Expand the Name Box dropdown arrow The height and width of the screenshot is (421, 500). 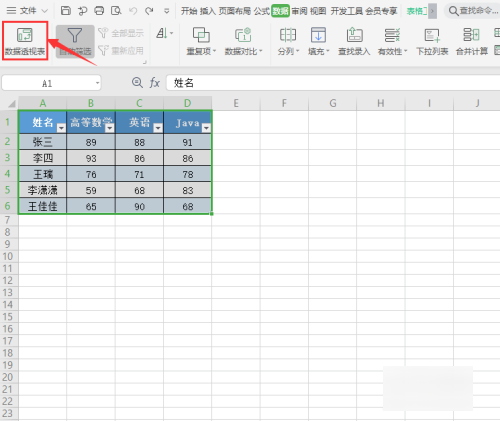point(97,83)
